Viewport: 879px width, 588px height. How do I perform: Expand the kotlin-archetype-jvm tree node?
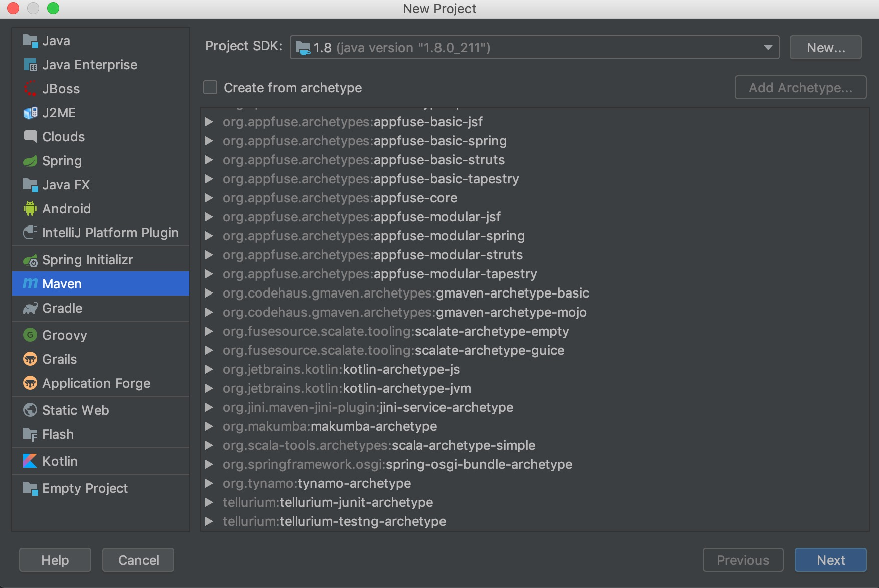point(209,388)
